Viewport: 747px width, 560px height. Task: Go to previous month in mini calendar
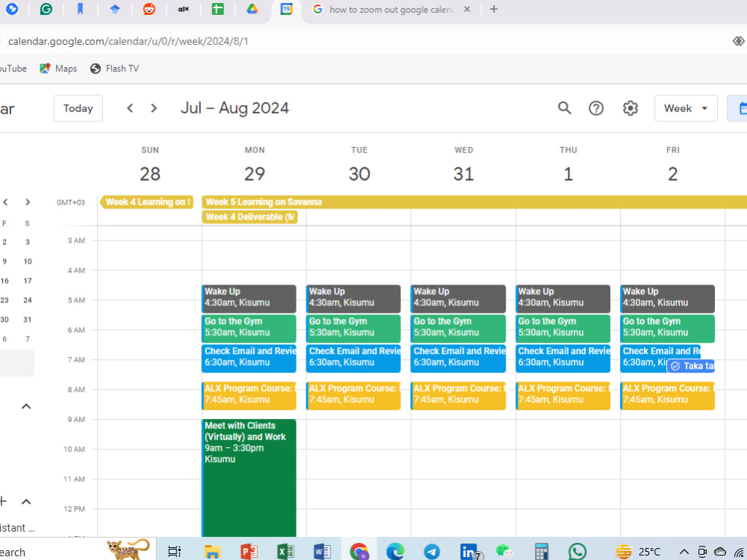5,202
